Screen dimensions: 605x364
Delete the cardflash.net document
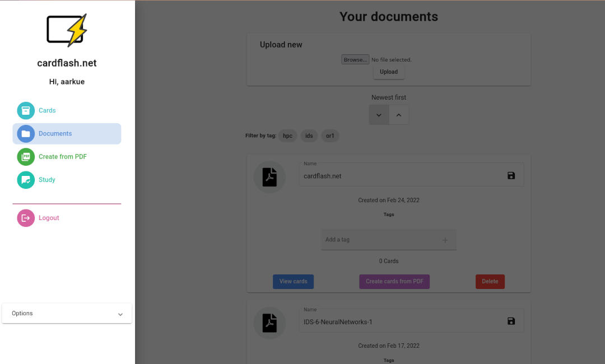(490, 281)
